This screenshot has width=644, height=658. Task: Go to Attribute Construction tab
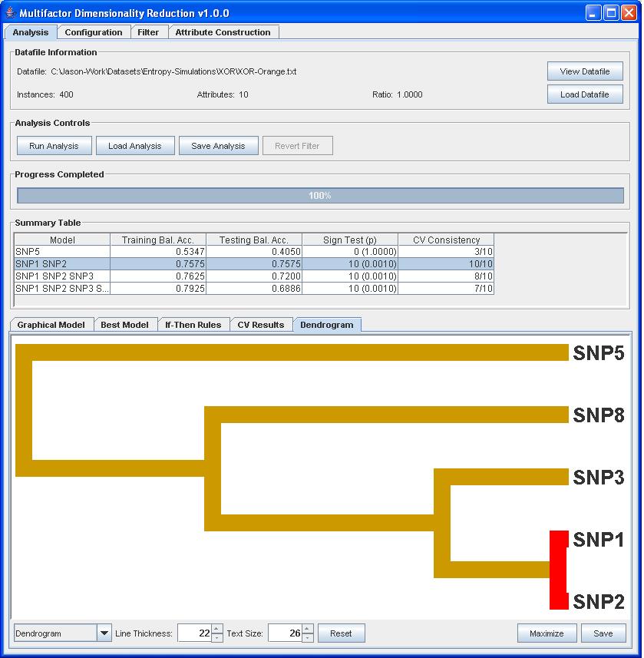click(x=223, y=32)
